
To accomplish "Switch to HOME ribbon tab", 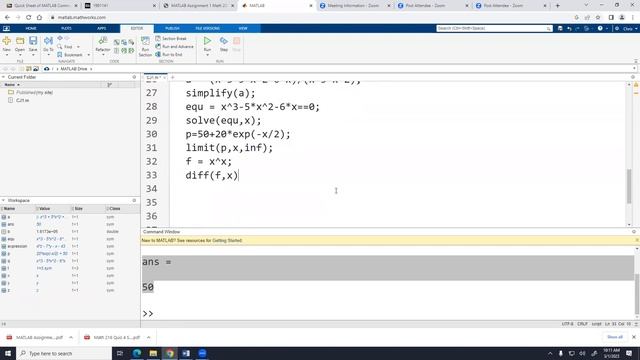I will click(31, 28).
